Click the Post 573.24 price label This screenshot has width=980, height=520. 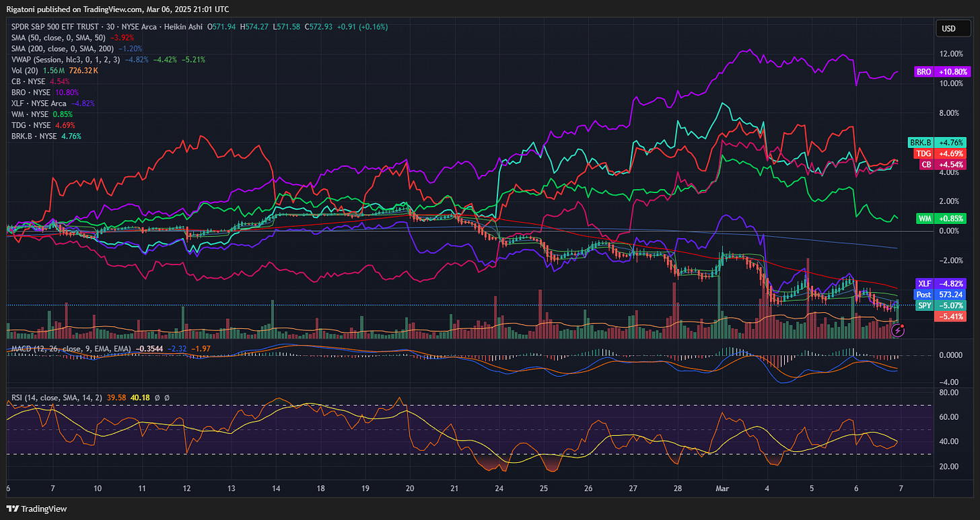[940, 295]
